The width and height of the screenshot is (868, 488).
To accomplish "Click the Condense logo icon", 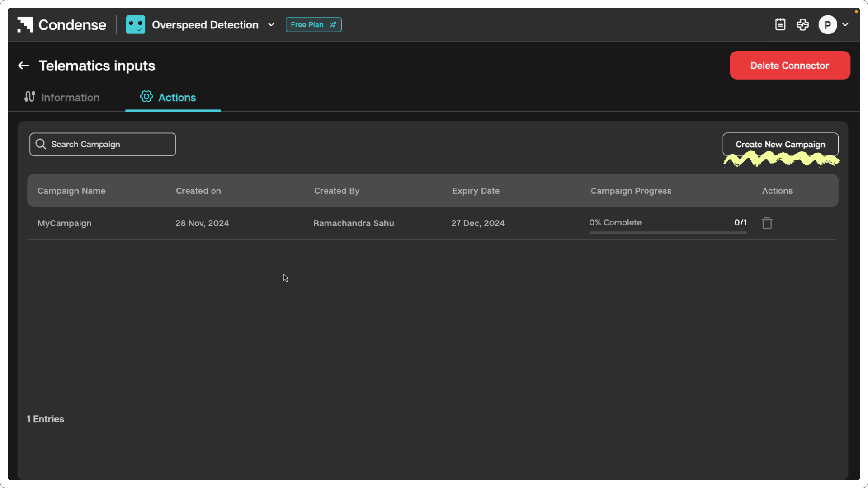I will point(25,25).
